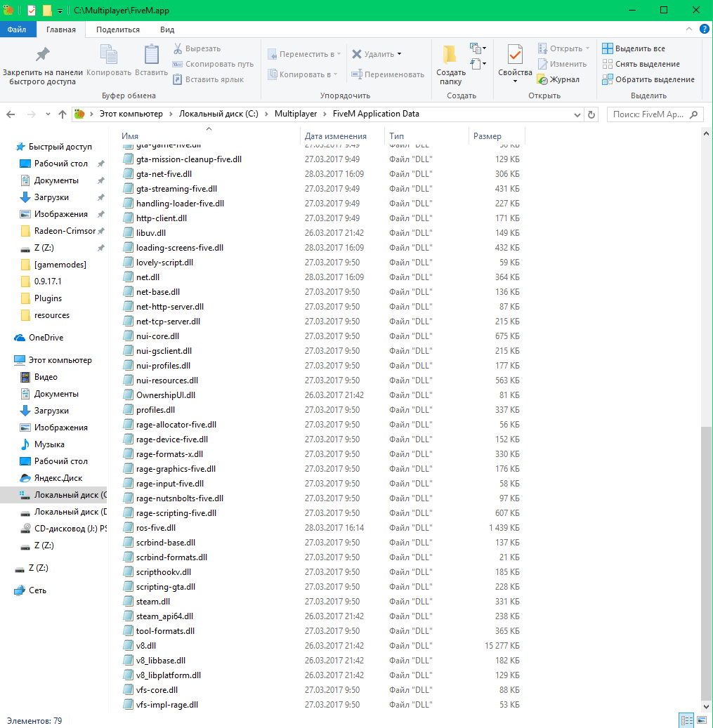Open Музыка in navigation pane

[42, 444]
